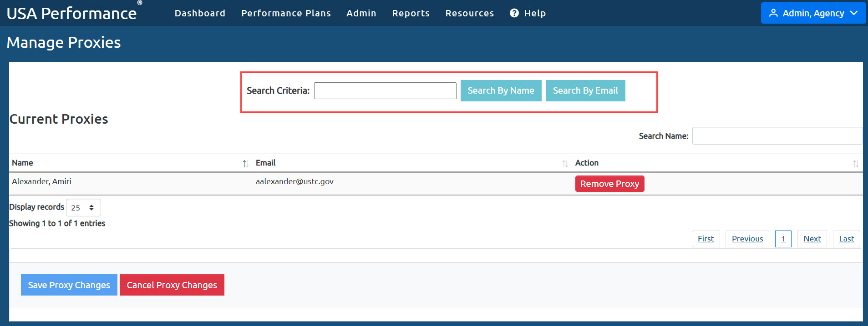Go to First page link
Viewport: 868px width, 326px height.
pyautogui.click(x=706, y=239)
